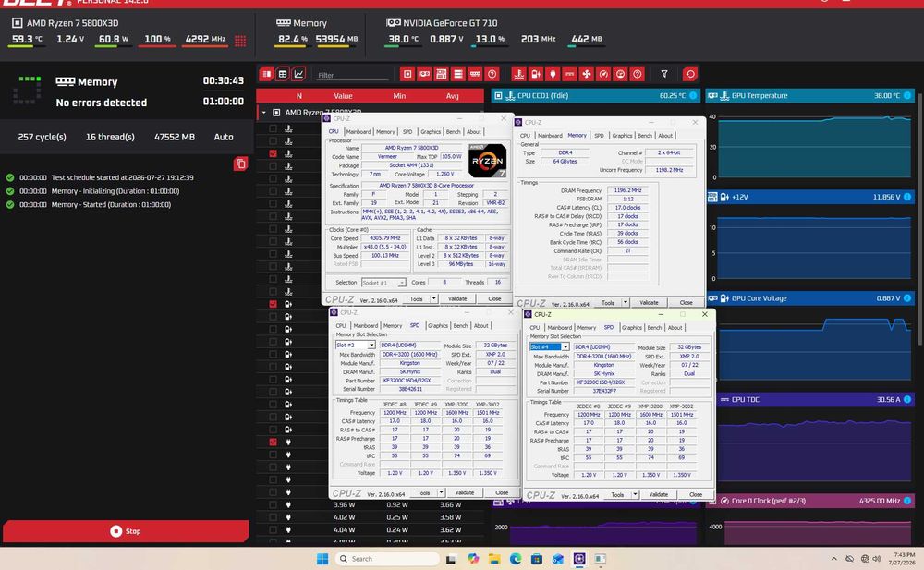Click Close in Slot #2 SPD window

(x=502, y=492)
